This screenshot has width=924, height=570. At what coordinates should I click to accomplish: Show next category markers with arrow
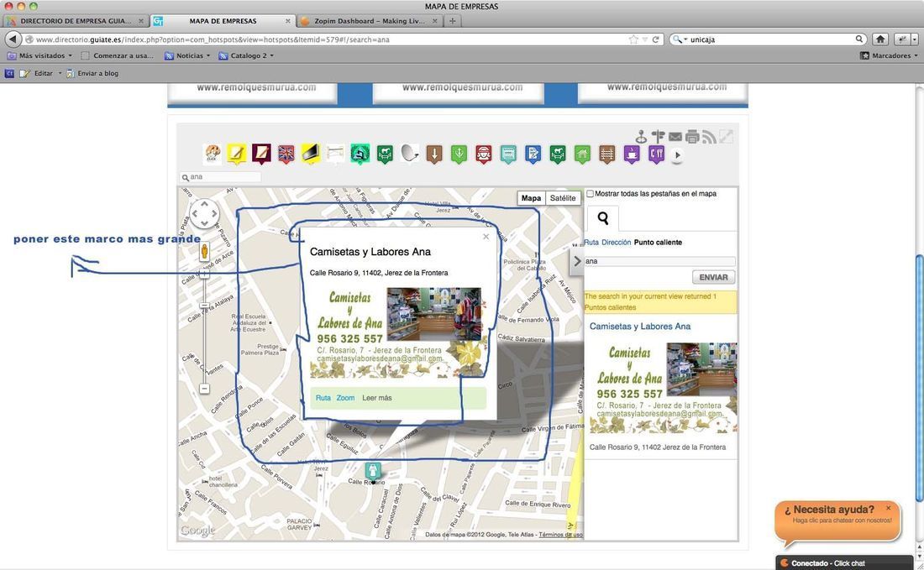tap(677, 155)
